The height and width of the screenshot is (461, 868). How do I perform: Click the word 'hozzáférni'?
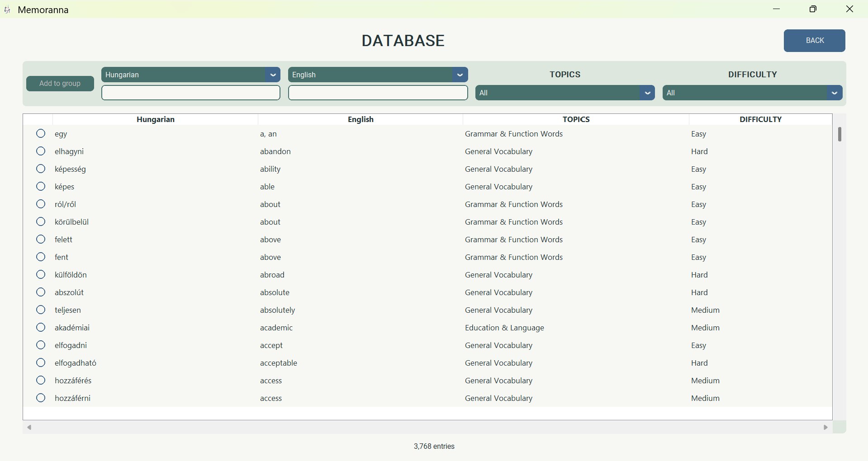(x=72, y=398)
